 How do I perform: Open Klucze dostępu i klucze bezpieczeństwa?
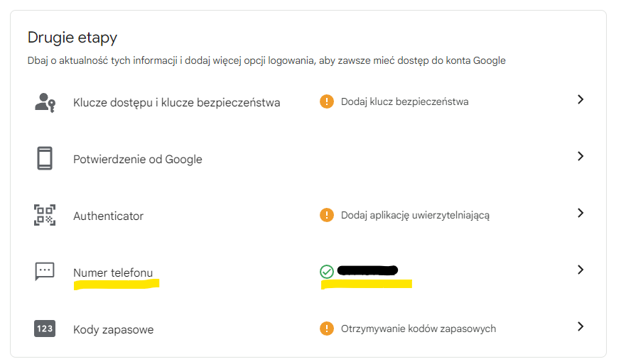176,102
